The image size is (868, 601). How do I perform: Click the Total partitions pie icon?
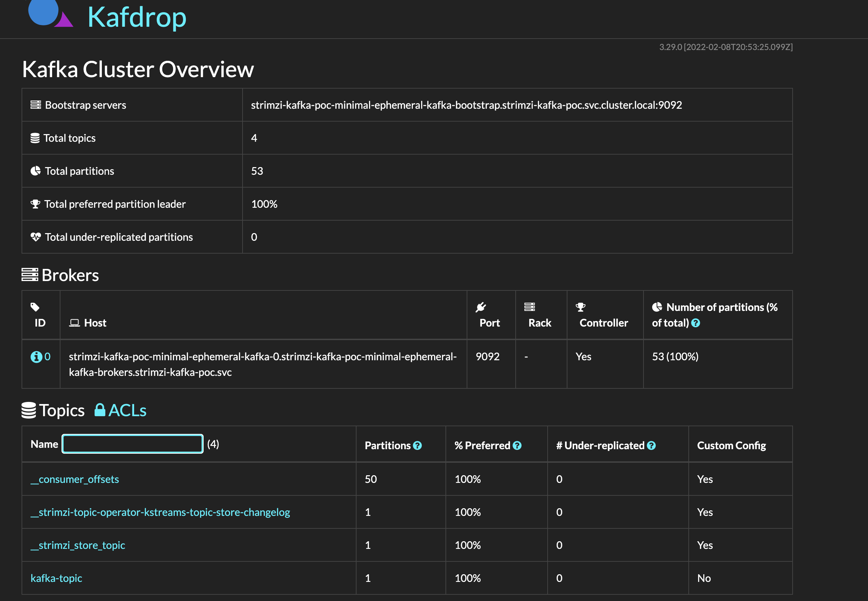(35, 171)
